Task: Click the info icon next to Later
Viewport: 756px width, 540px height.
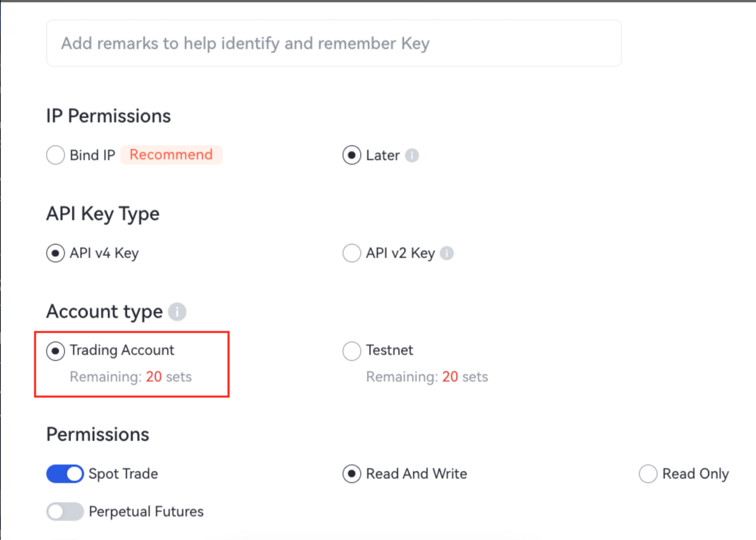Action: pos(412,155)
